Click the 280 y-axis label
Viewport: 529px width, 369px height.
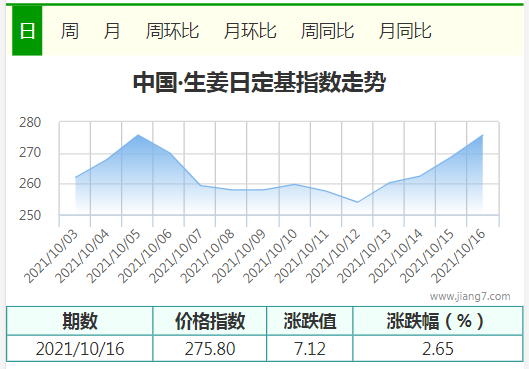30,122
